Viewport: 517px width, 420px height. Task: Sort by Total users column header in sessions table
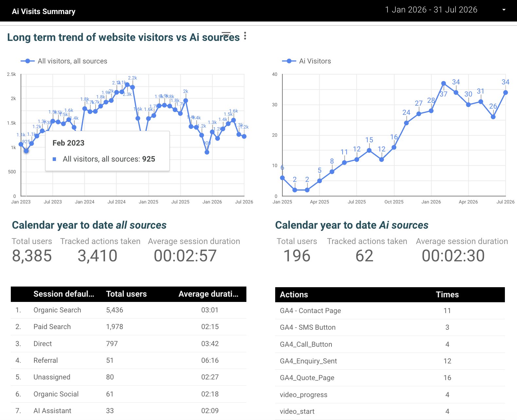(x=126, y=294)
